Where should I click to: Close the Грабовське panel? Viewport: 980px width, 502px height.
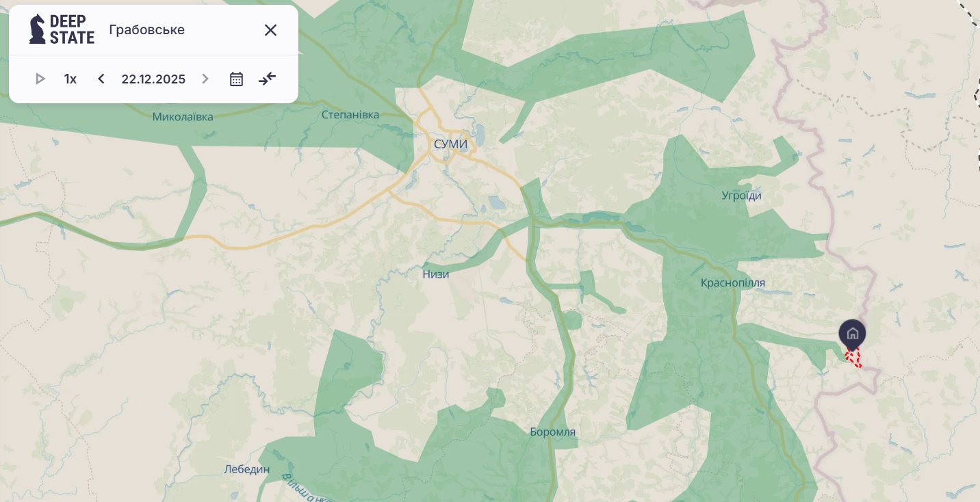[270, 30]
